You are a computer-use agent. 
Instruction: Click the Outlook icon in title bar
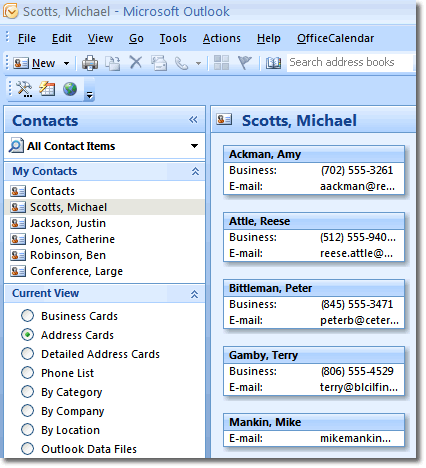point(10,11)
